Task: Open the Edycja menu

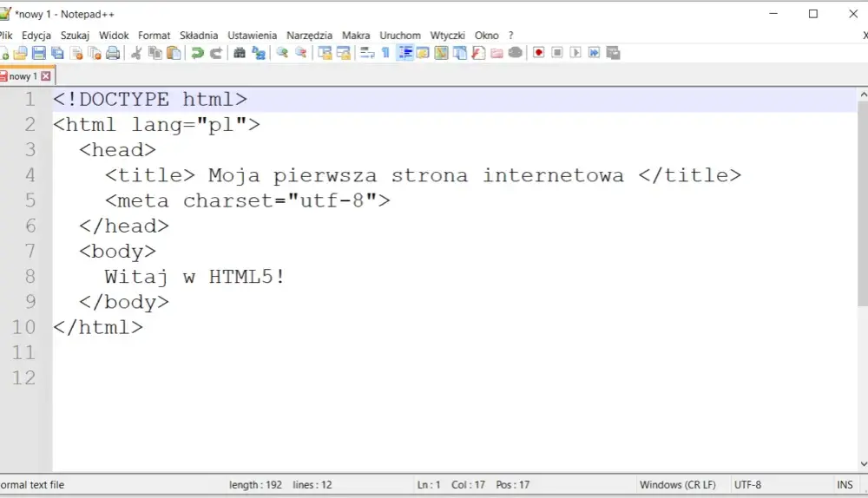Action: [36, 36]
